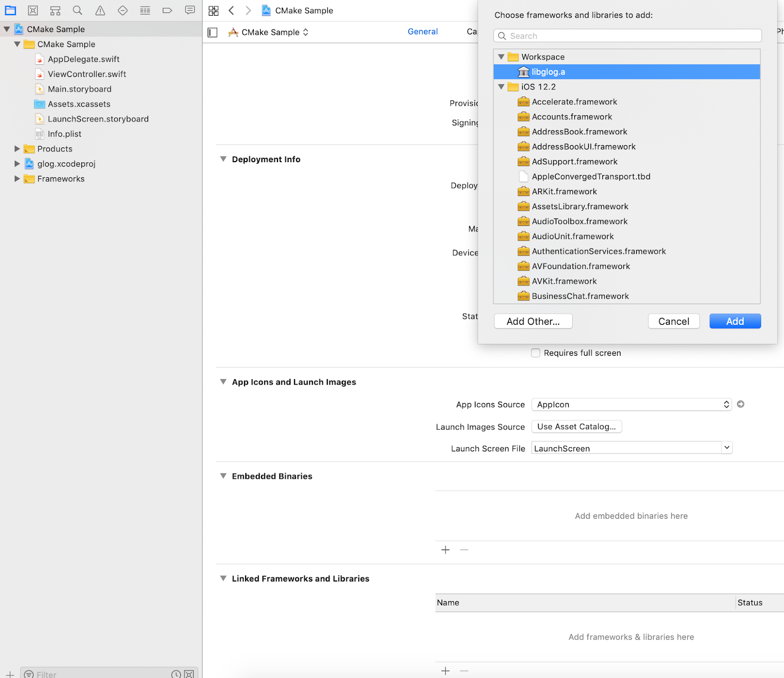The height and width of the screenshot is (678, 784).
Task: Collapse the CMake Sample project root
Action: [x=7, y=29]
